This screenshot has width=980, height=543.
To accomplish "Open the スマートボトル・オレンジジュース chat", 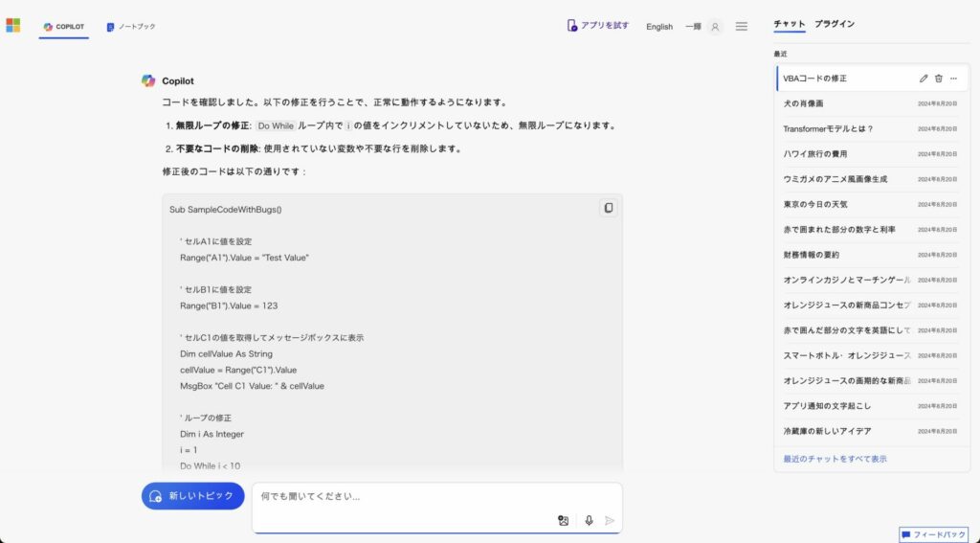I will (871, 355).
